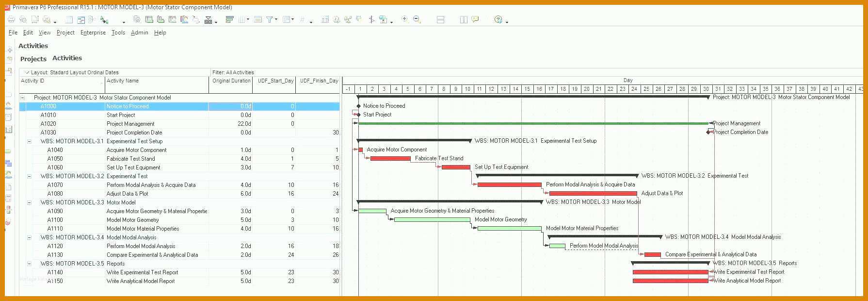The image size is (868, 301).
Task: Switch to the Projects tab
Action: coord(33,59)
